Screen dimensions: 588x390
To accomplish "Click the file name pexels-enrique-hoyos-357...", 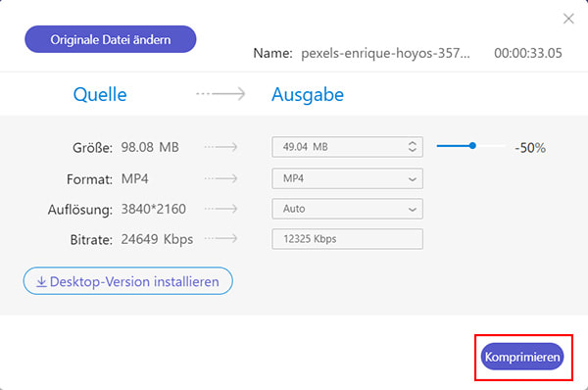I will point(385,53).
